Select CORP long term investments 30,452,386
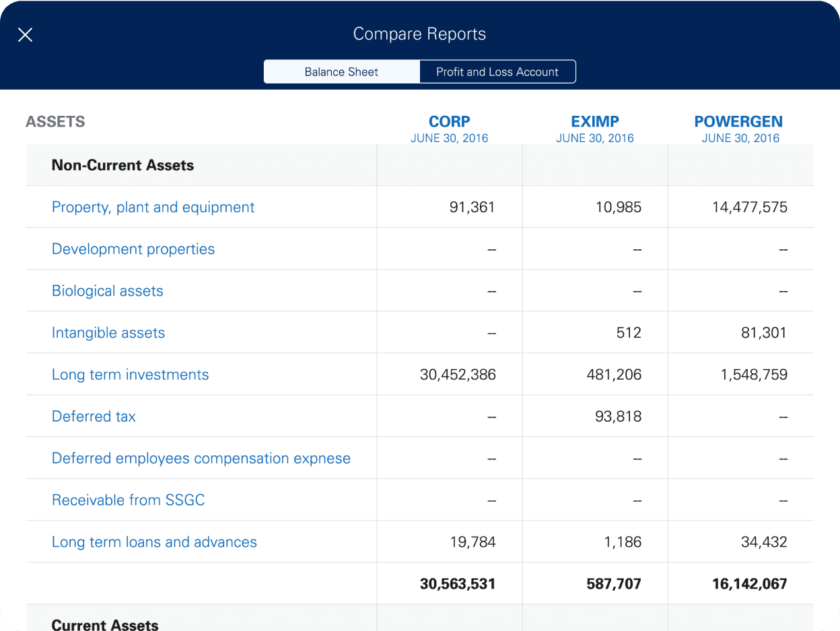 (458, 374)
